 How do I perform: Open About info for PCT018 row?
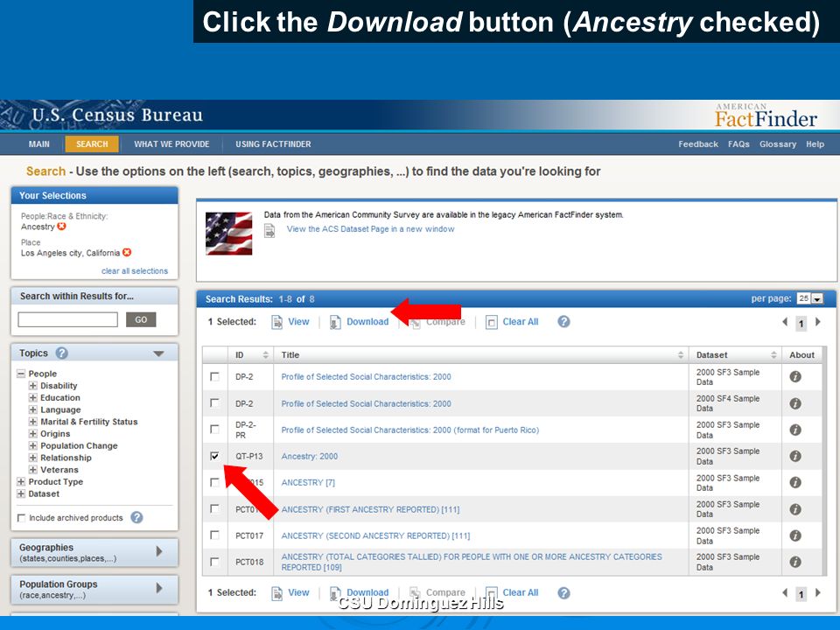[795, 562]
